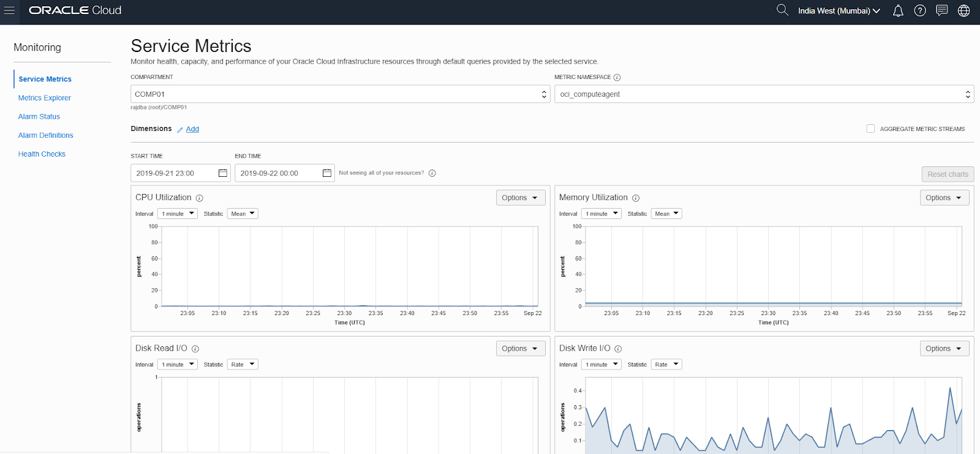Screen dimensions: 980x454
Task: Click the Memory Utilization chart area
Action: [774, 266]
